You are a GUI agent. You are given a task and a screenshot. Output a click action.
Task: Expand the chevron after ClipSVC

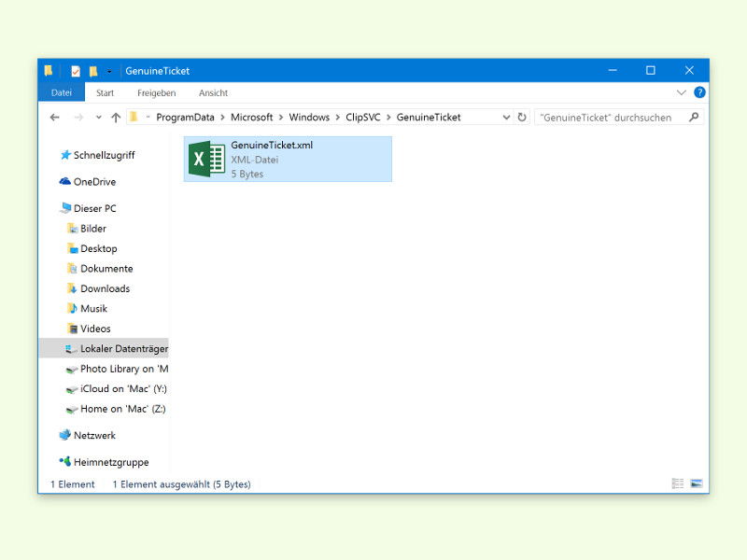[388, 118]
